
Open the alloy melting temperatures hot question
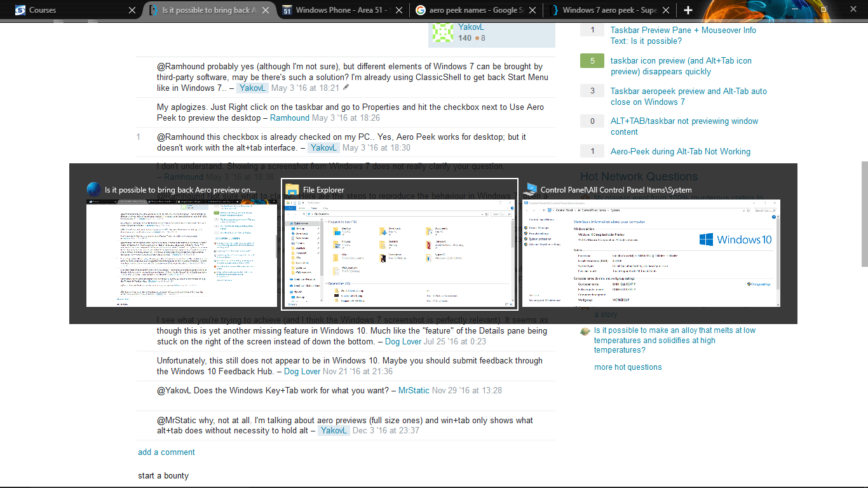(x=675, y=340)
